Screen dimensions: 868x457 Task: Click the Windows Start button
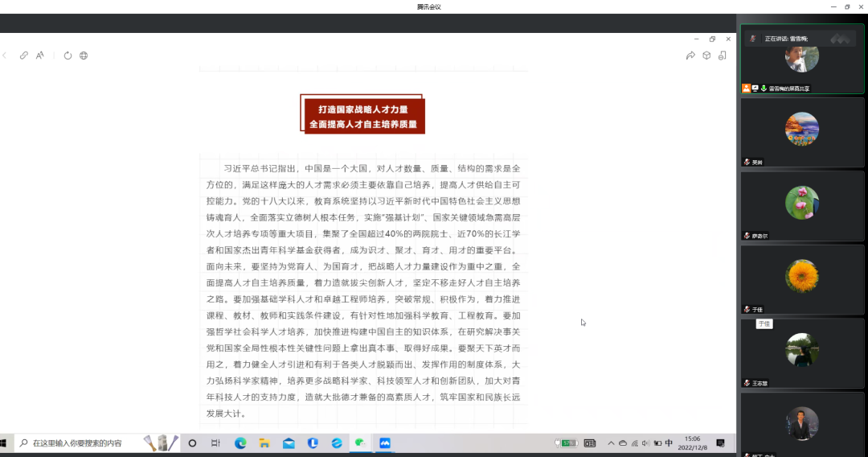pos(4,443)
